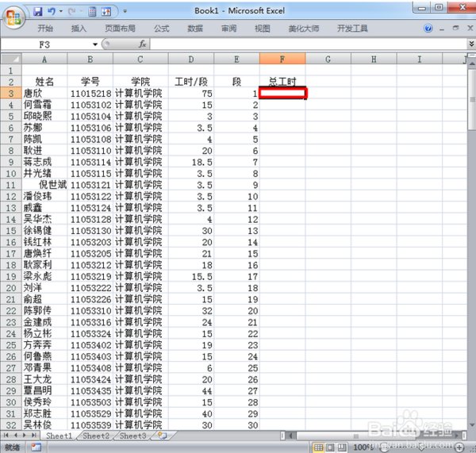
Task: Select the cell containing 徐锡健
Action: pos(44,230)
